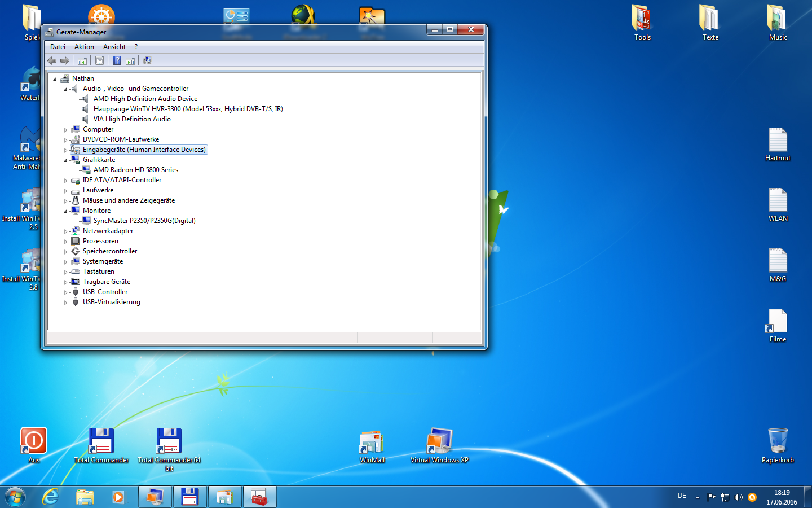Select SyncMaster P2350/P2350G(Digital) monitor
The height and width of the screenshot is (508, 812).
tap(144, 221)
